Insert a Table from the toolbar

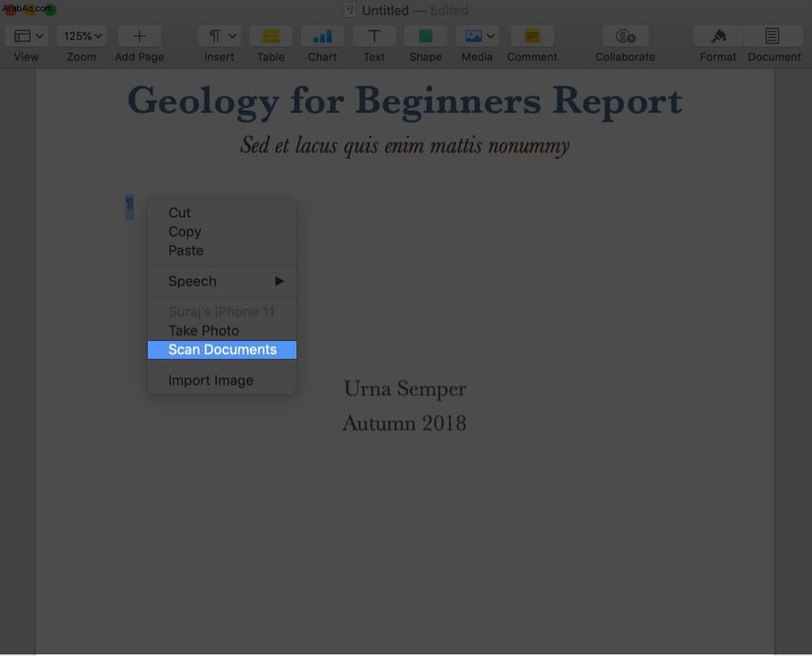(271, 36)
